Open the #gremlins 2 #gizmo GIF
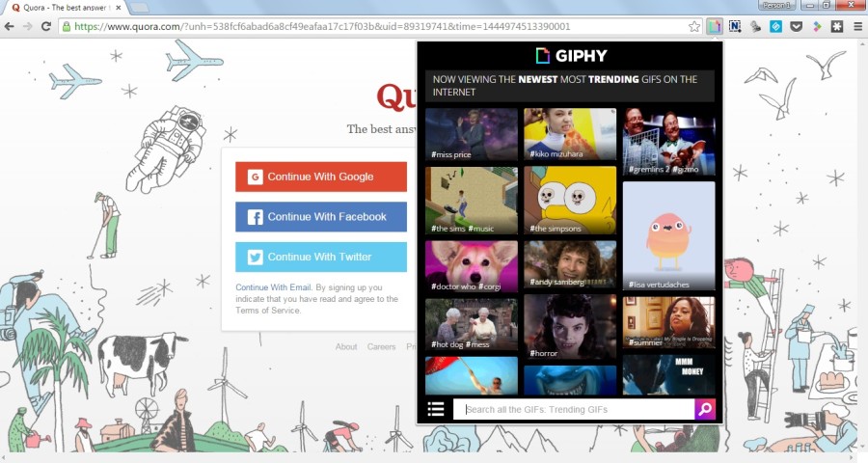 [x=668, y=142]
